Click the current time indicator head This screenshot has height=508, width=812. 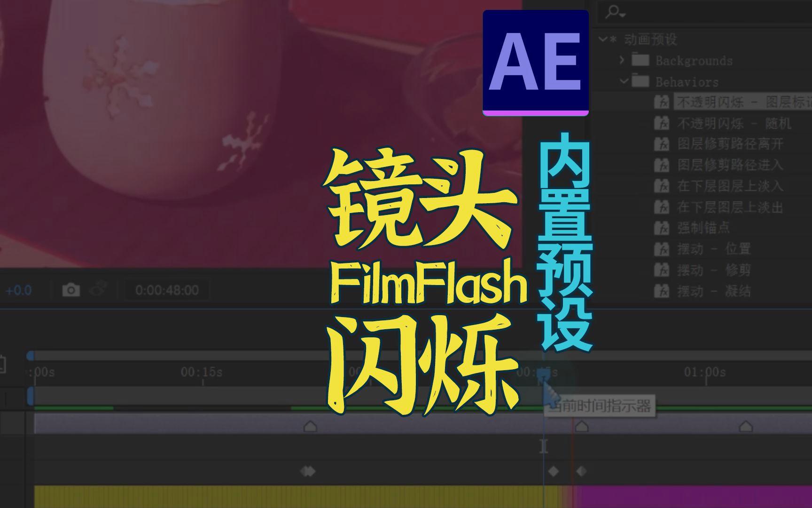click(544, 375)
